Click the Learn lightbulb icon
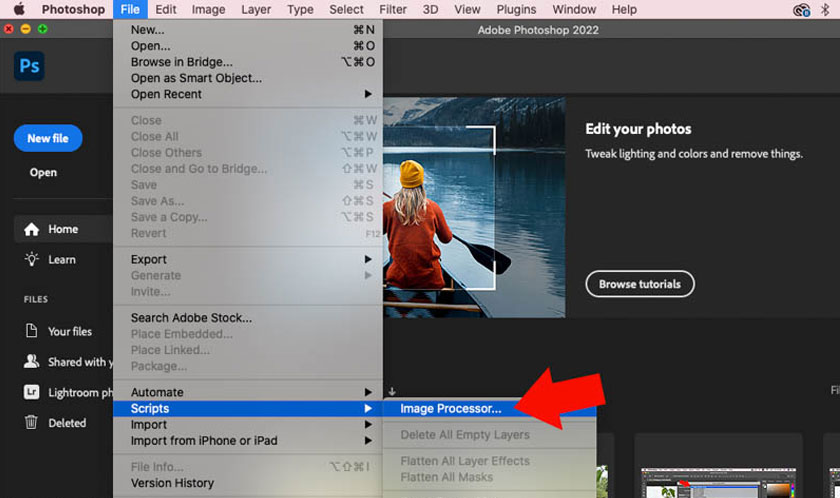The image size is (840, 498). [x=31, y=259]
